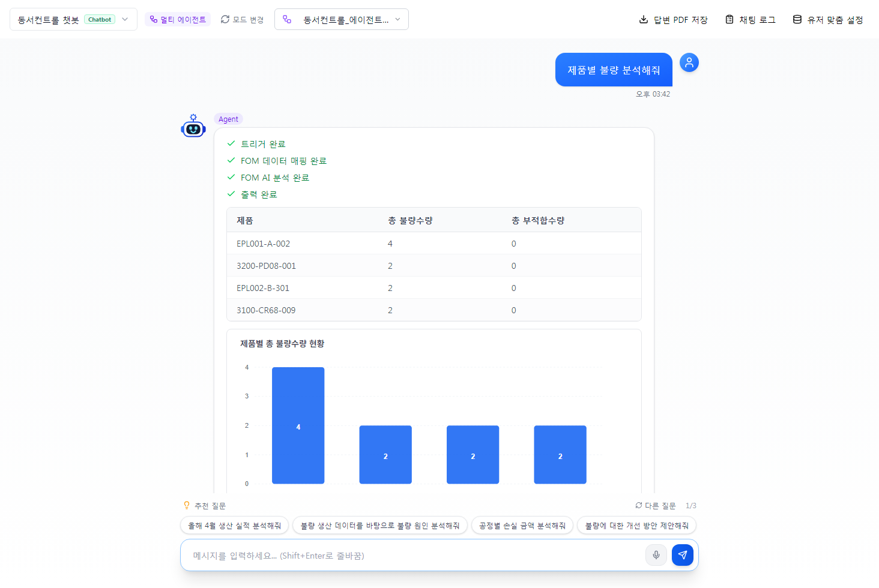The height and width of the screenshot is (588, 879).
Task: Select the 3200-PD08-001 table row
Action: [434, 266]
